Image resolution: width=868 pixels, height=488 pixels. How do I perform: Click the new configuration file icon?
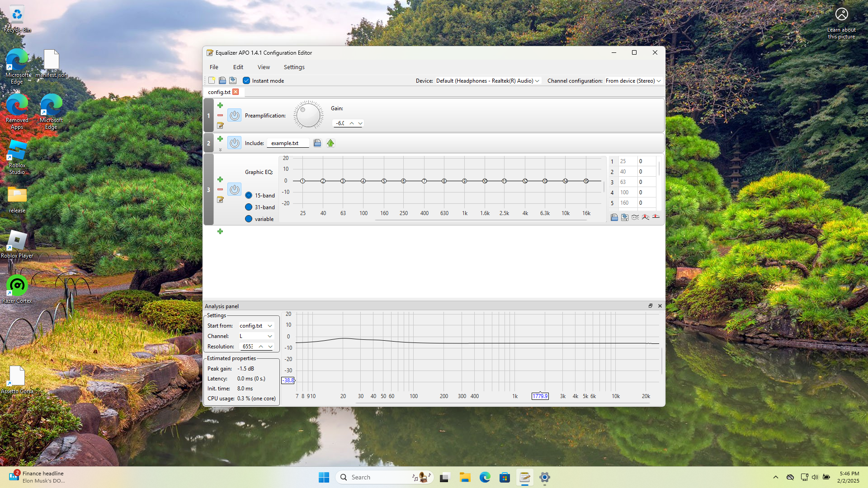[x=212, y=80]
